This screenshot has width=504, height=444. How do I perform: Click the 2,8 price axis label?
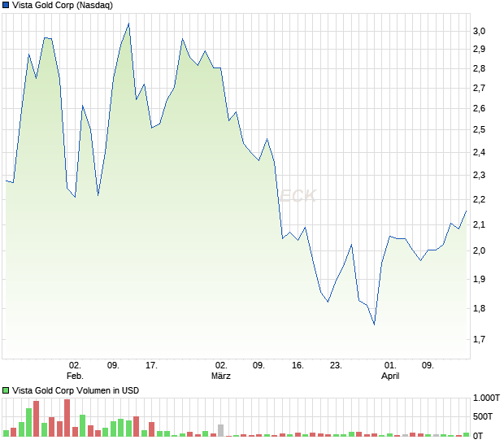[479, 68]
